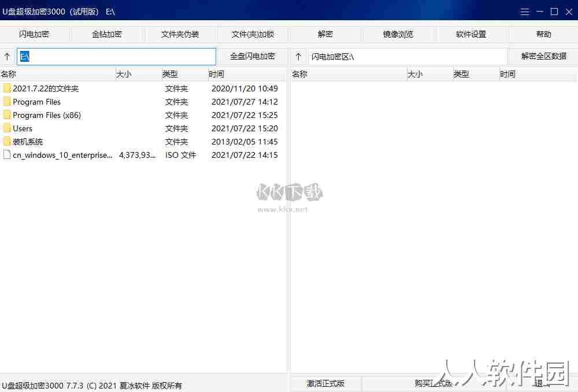This screenshot has width=578, height=392.
Task: Click date 2021/07/22 15:25
Action: pyautogui.click(x=244, y=115)
